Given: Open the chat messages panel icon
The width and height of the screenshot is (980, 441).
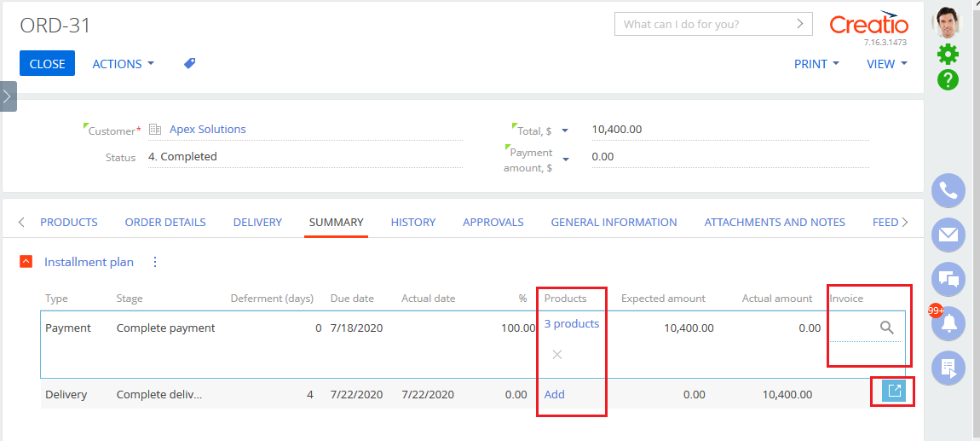Looking at the screenshot, I should pyautogui.click(x=948, y=279).
